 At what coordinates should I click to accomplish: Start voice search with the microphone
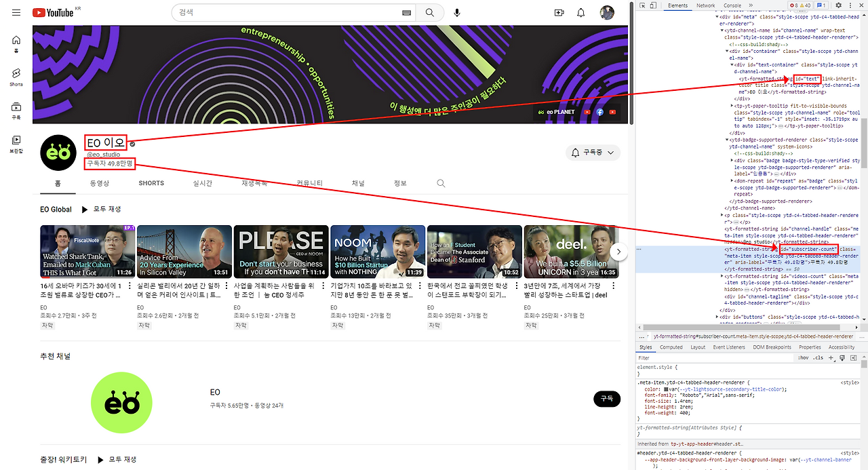point(457,13)
